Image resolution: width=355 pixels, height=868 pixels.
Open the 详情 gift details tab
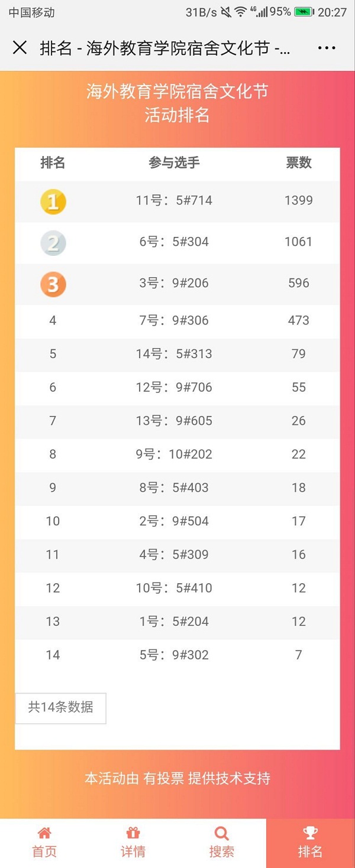[x=133, y=843]
